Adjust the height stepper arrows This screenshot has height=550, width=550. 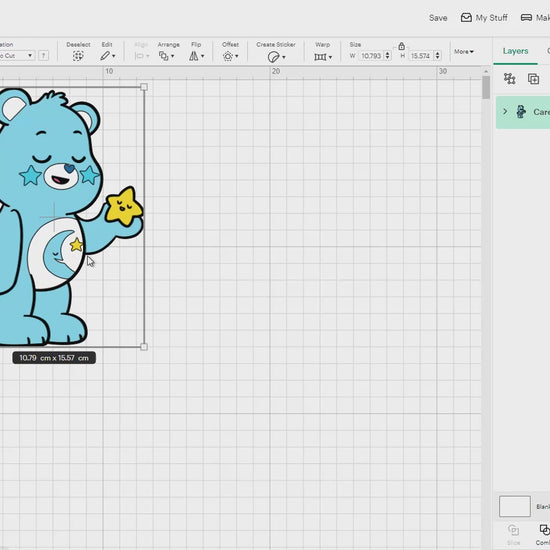coord(437,55)
